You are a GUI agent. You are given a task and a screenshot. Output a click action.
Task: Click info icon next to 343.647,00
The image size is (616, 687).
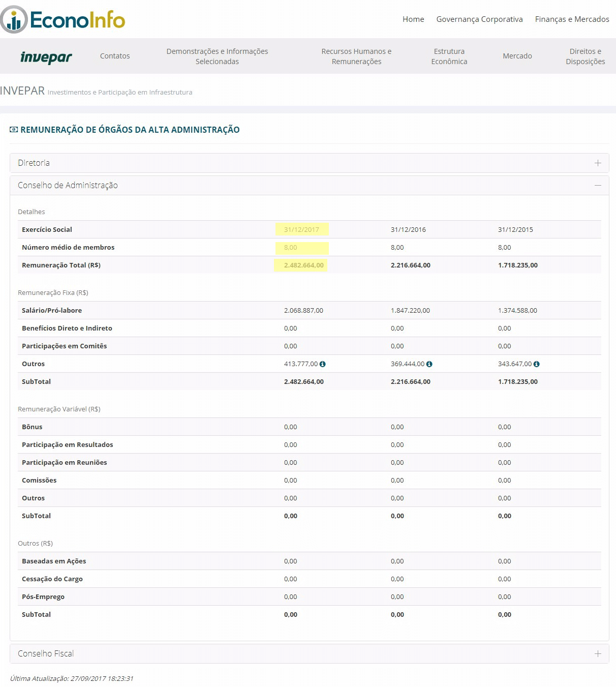537,364
